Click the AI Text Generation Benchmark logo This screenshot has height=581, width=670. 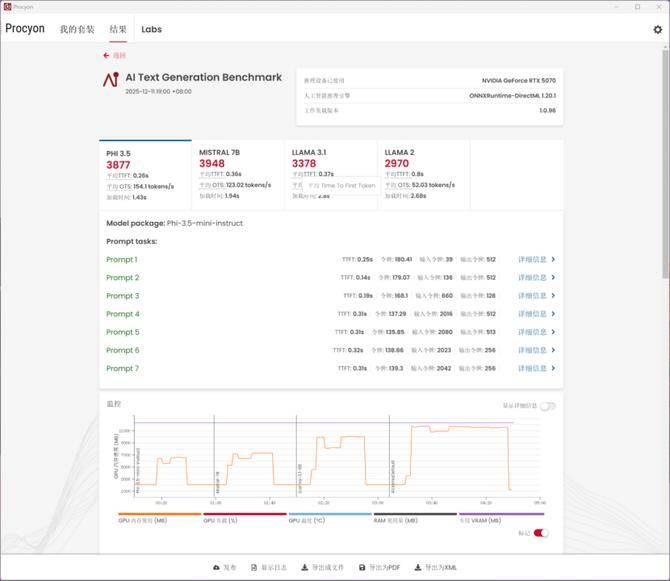(x=110, y=80)
